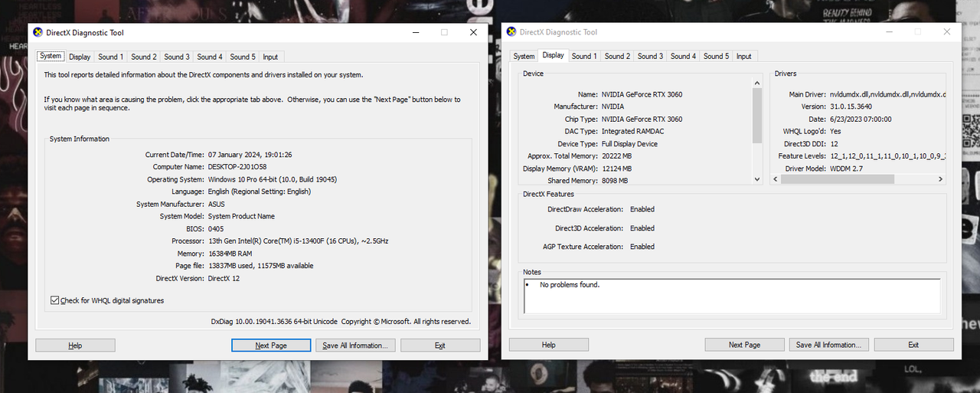Toggle Check for WHQL digital signatures checkbox
Image resolution: width=980 pixels, height=393 pixels.
point(54,300)
